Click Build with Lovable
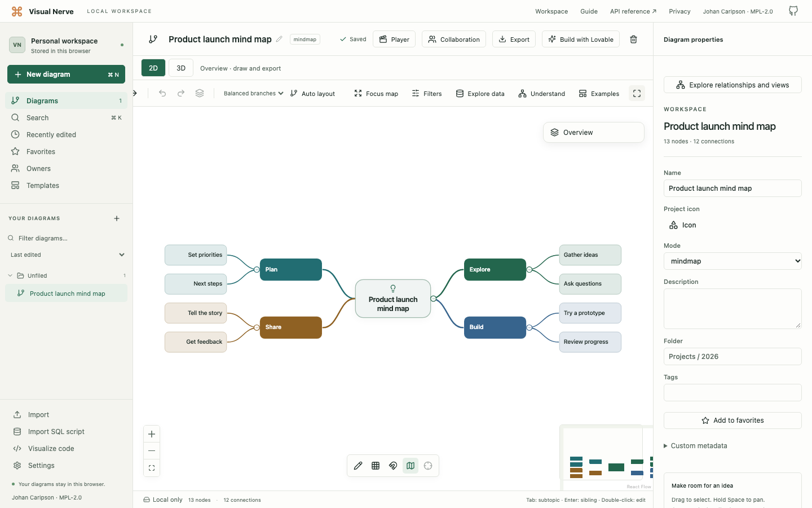 point(581,40)
